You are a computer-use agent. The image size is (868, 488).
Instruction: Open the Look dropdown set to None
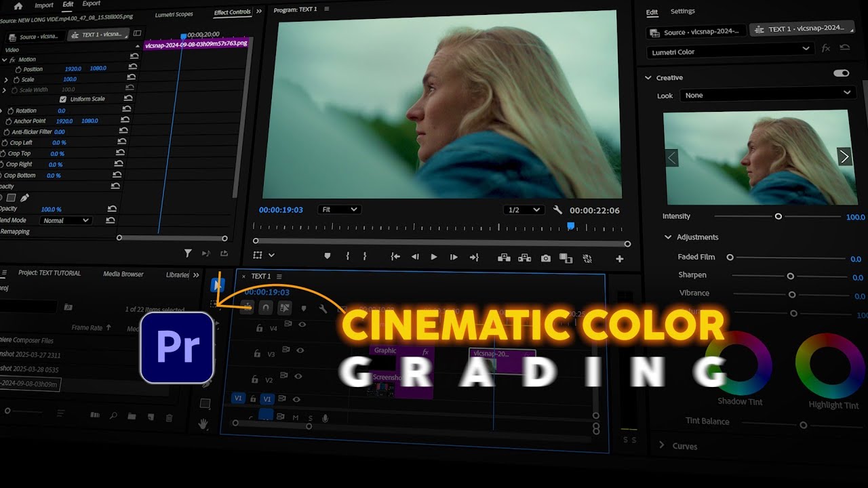click(x=768, y=94)
